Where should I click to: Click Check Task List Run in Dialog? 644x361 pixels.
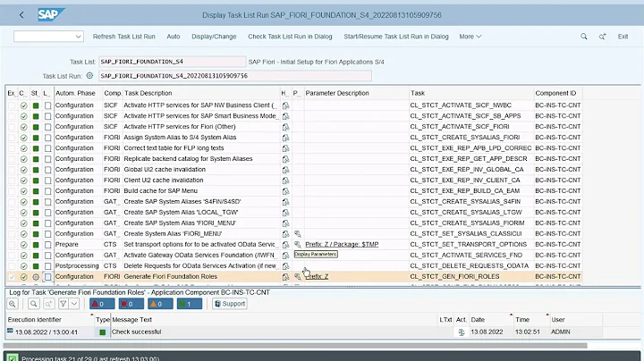click(x=290, y=37)
